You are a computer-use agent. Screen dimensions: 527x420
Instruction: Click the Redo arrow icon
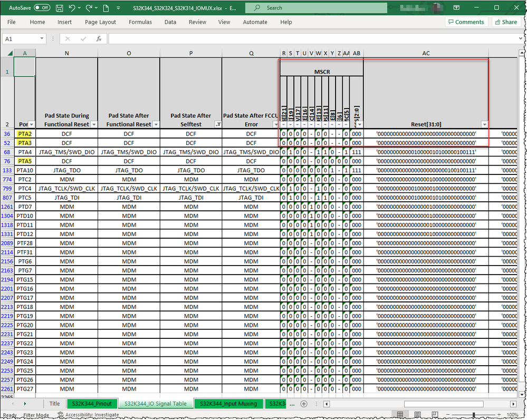coord(89,8)
